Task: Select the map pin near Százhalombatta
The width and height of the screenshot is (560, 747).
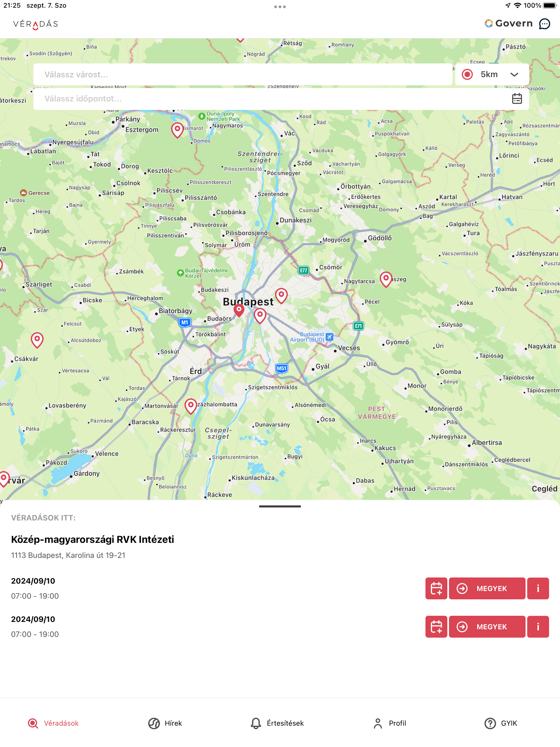Action: click(x=191, y=406)
